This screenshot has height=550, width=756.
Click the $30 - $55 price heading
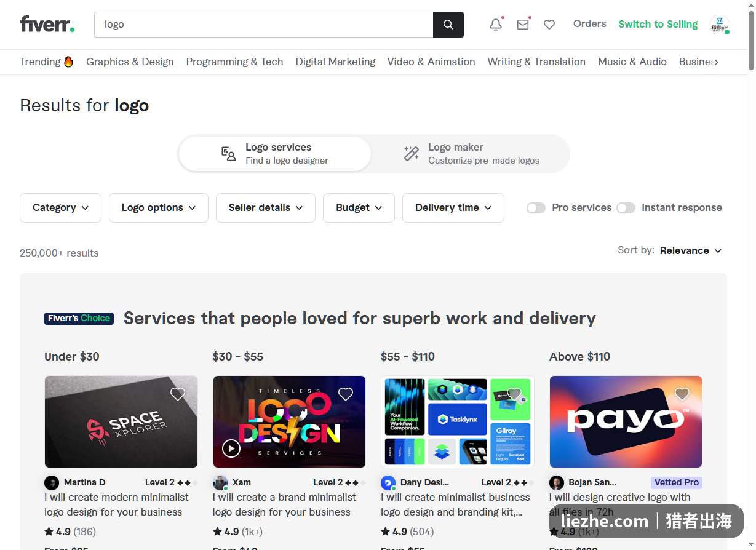[x=238, y=356]
